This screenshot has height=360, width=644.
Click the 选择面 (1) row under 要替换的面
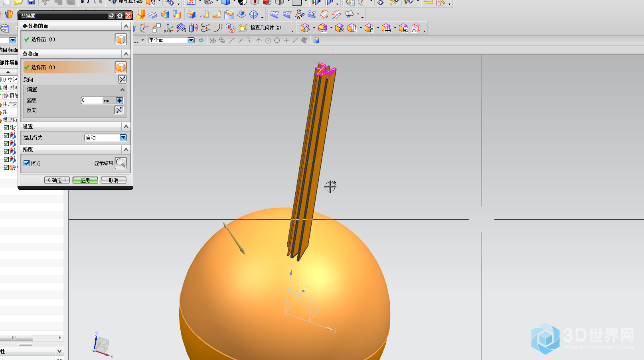tap(68, 39)
